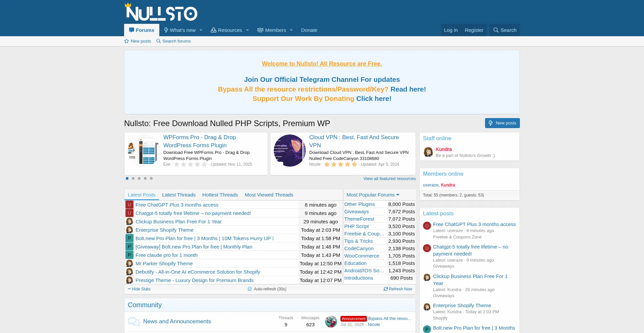Open the Forums tab

click(x=142, y=30)
